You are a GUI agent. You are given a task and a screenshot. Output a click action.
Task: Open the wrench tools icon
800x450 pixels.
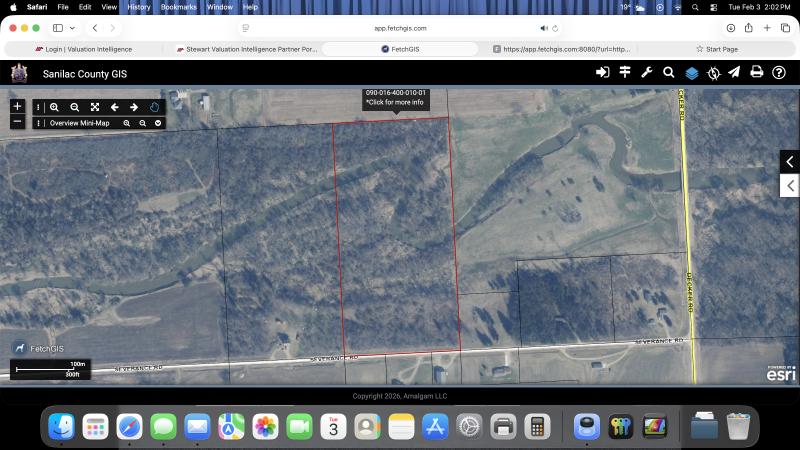[647, 72]
